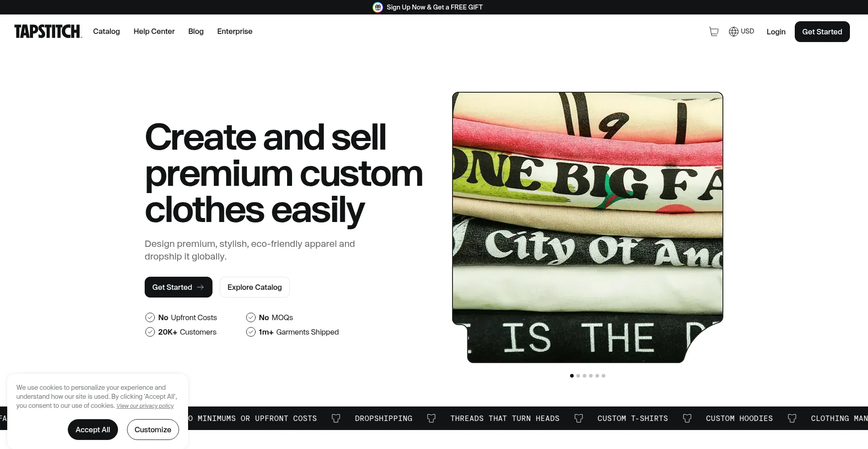This screenshot has height=449, width=868.
Task: Click THREADS THAT TURN HEADS ticker text
Action: coord(505,418)
